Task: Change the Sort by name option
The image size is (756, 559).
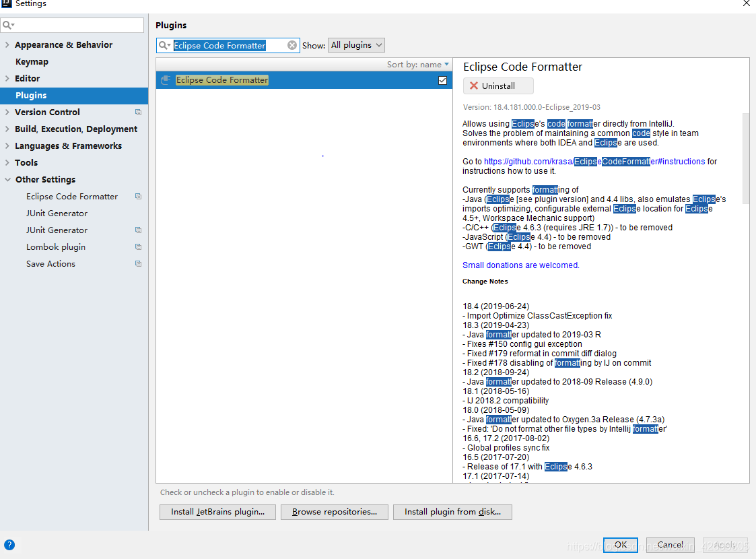Action: click(417, 65)
